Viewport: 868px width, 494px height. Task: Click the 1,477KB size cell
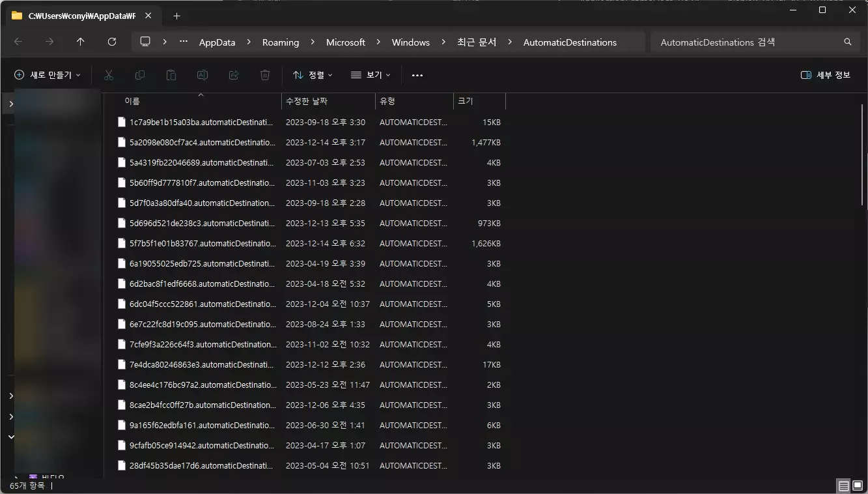(x=486, y=142)
